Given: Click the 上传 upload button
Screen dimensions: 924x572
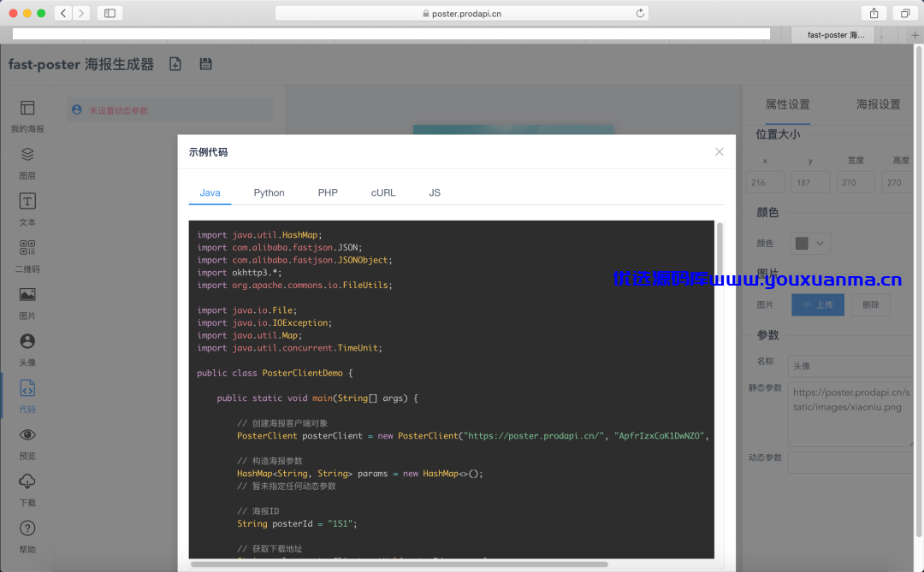Looking at the screenshot, I should (x=817, y=304).
